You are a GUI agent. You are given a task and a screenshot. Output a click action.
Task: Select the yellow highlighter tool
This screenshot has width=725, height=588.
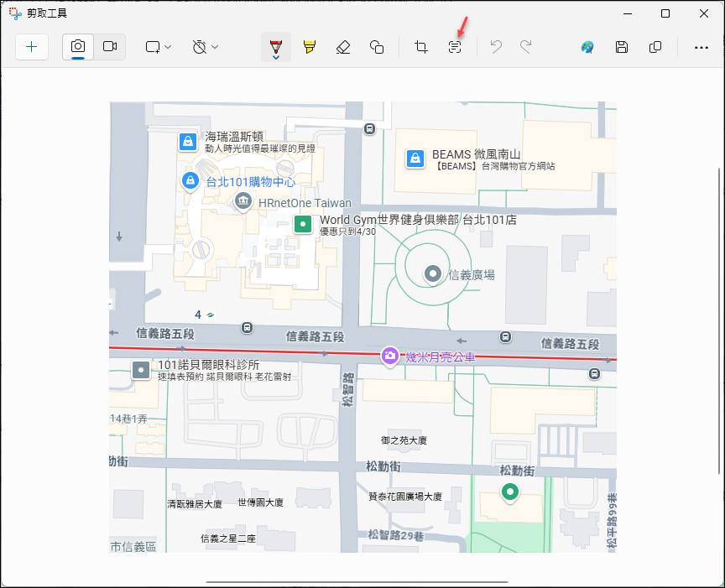[x=310, y=47]
